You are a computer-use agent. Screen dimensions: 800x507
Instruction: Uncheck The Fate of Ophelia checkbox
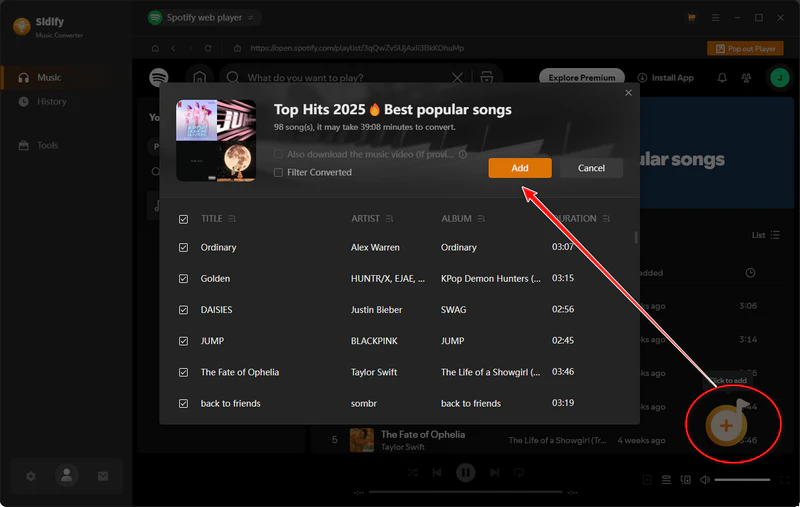(183, 372)
